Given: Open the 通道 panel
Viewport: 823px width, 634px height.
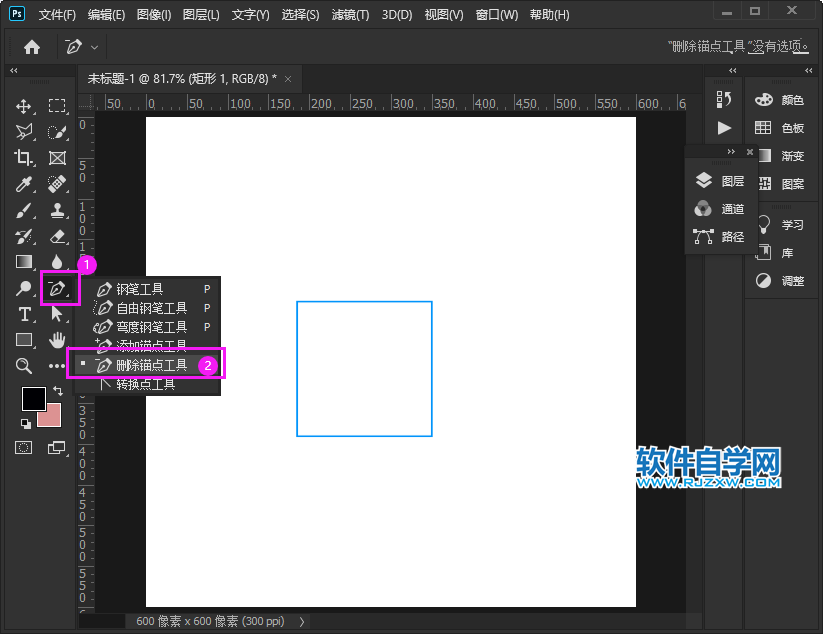Looking at the screenshot, I should (720, 209).
